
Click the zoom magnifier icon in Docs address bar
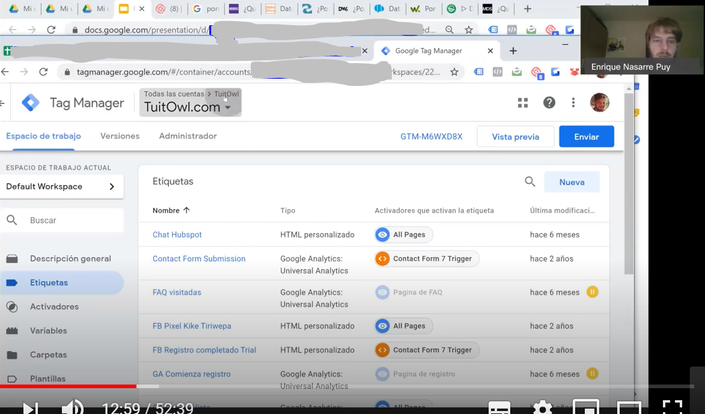[449, 30]
